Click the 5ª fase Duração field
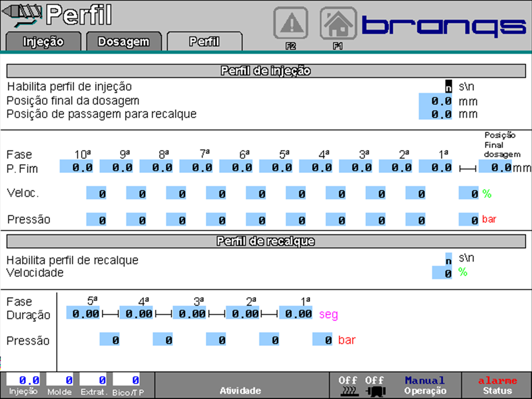Viewport: 532px width, 399px height. tap(83, 314)
